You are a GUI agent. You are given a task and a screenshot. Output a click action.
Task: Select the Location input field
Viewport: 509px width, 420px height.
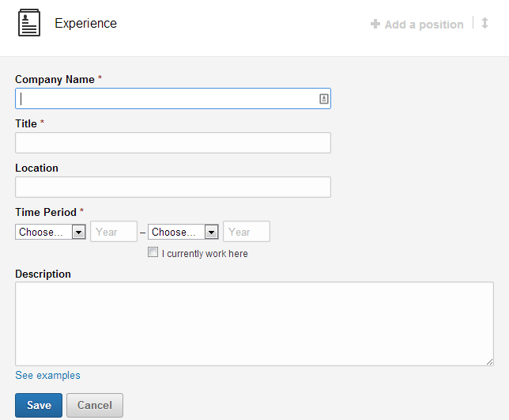coord(173,187)
